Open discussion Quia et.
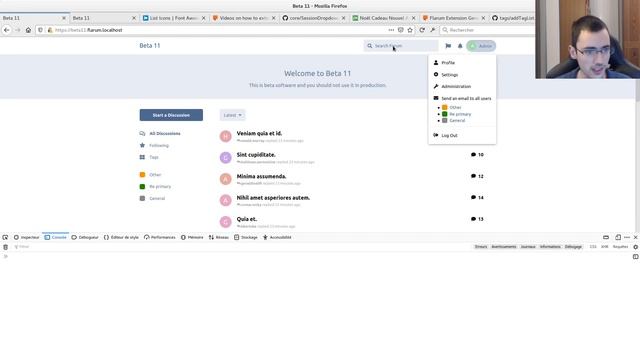The width and height of the screenshot is (640, 360). pos(247,219)
